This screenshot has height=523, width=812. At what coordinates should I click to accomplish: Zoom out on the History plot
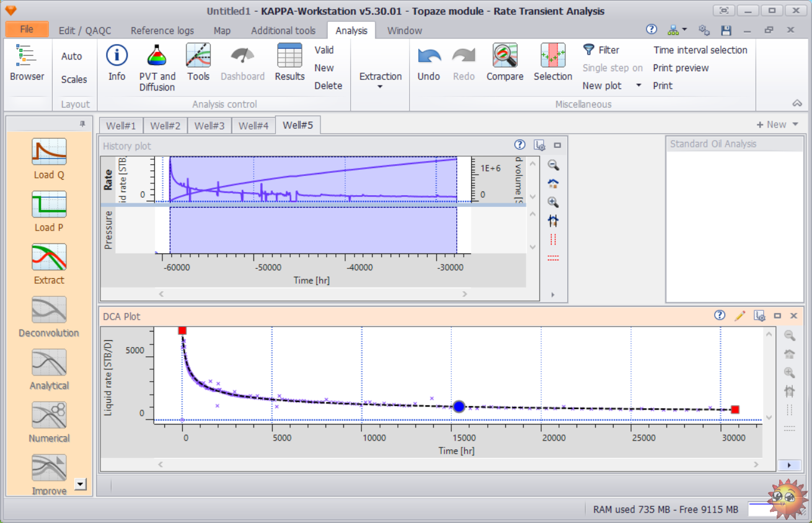pyautogui.click(x=554, y=165)
